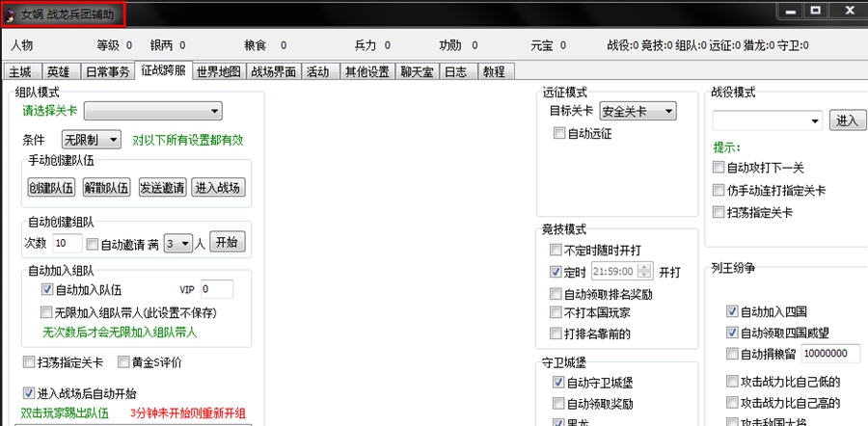This screenshot has height=426, width=868.
Task: Increase the 定时 time with the up spinner arrow
Action: pos(645,267)
